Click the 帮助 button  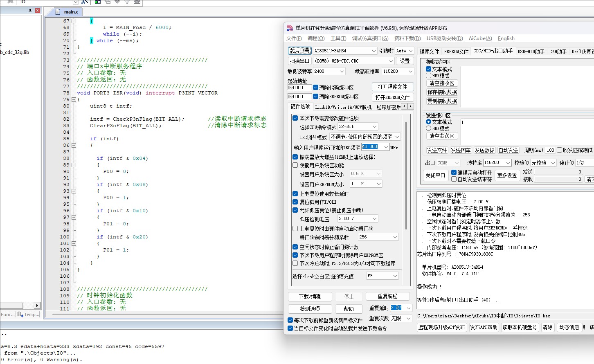(x=349, y=309)
